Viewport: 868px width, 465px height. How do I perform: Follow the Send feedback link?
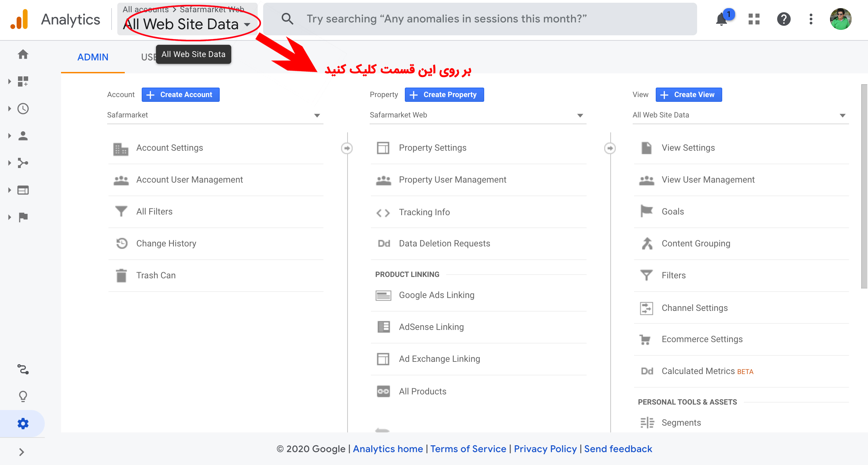pos(618,449)
